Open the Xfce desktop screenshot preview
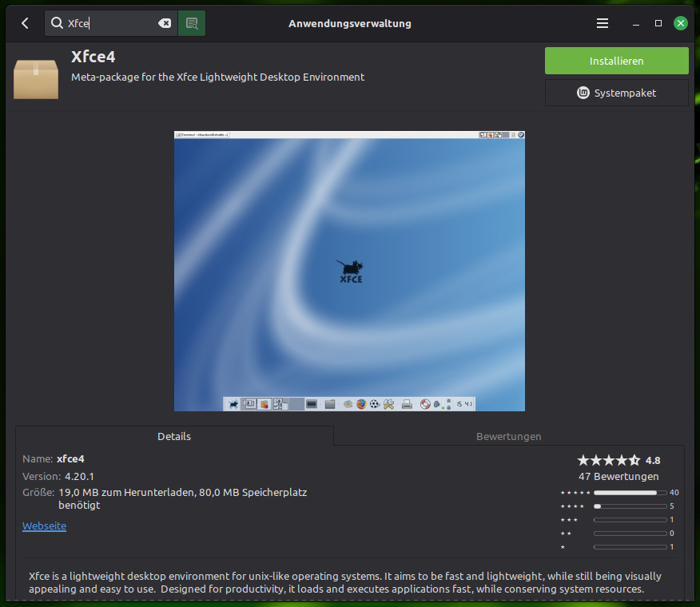The height and width of the screenshot is (607, 700). point(349,271)
